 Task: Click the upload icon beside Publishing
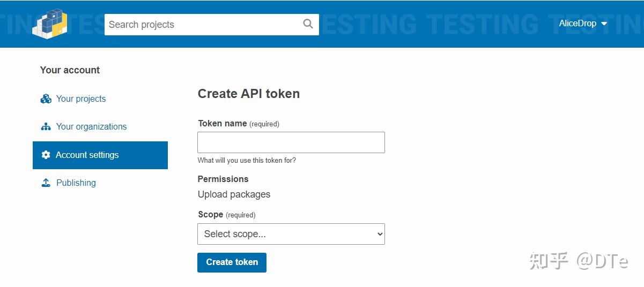46,183
